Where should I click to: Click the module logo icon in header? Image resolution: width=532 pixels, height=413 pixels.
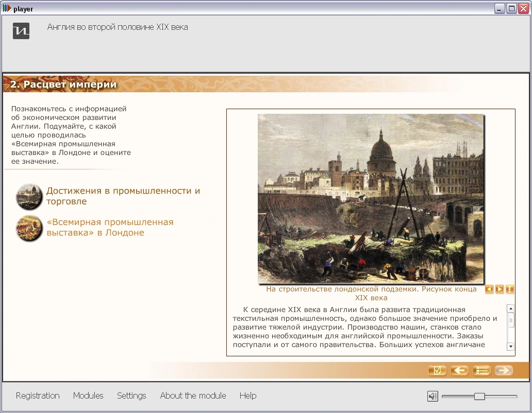pyautogui.click(x=21, y=31)
